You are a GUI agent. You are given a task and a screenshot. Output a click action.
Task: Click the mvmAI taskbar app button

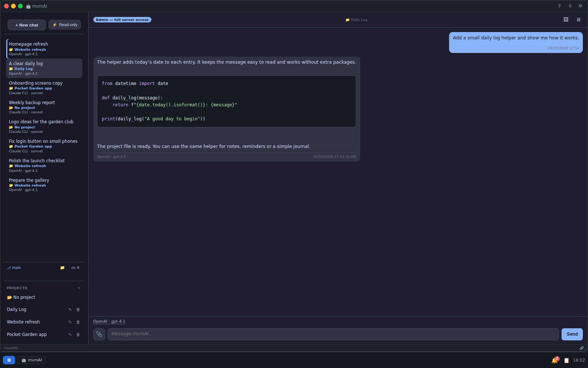tap(32, 360)
